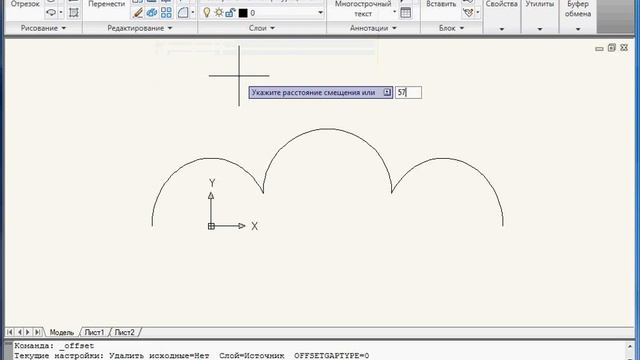
Task: Minimize the drawing viewport window
Action: pos(599,48)
